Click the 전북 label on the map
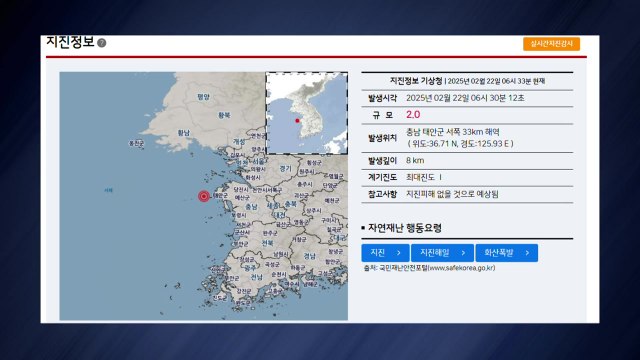This screenshot has width=640, height=360. point(267,243)
